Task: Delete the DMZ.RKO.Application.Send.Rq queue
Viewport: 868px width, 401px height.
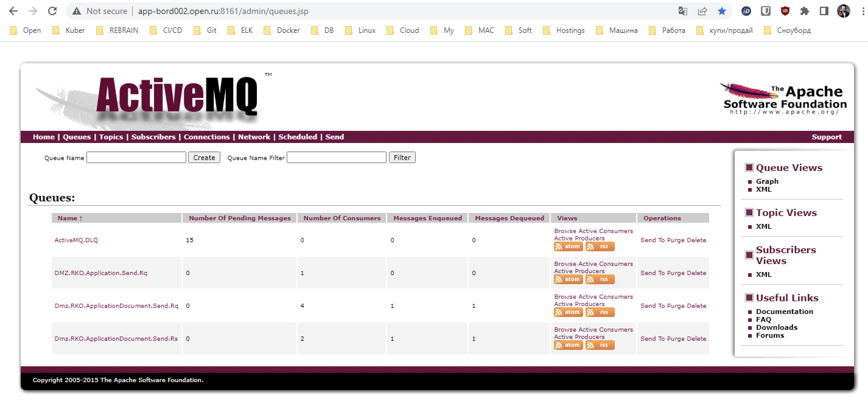Action: point(696,273)
